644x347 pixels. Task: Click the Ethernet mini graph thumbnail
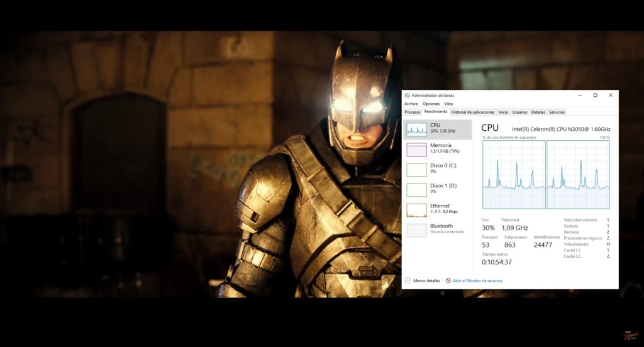tap(416, 210)
